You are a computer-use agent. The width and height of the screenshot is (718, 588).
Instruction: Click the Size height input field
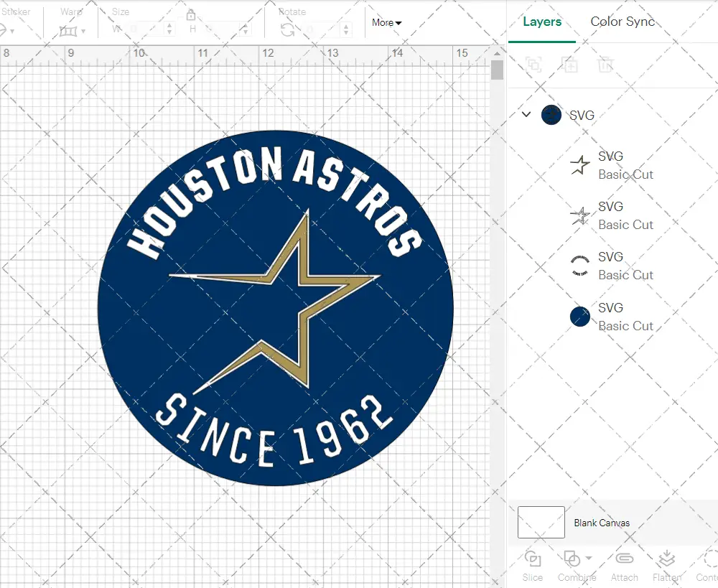coord(223,29)
